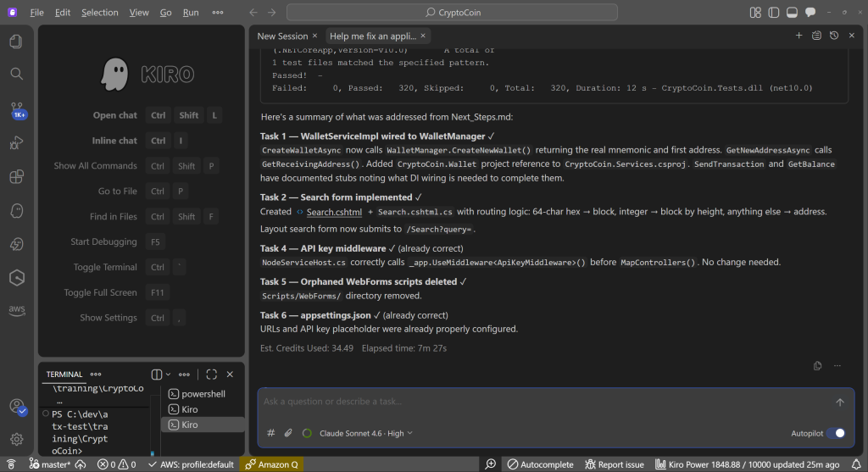Maximize the terminal panel size
The image size is (868, 472).
coord(211,375)
